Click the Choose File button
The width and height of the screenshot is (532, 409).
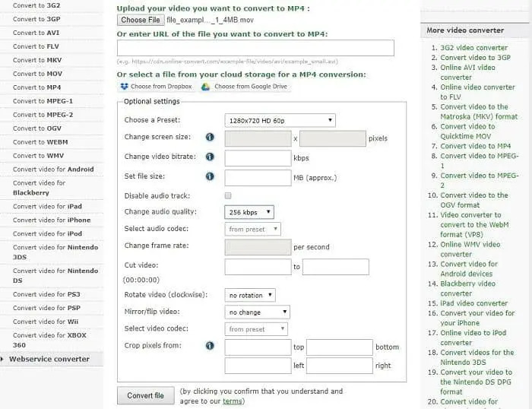(140, 20)
